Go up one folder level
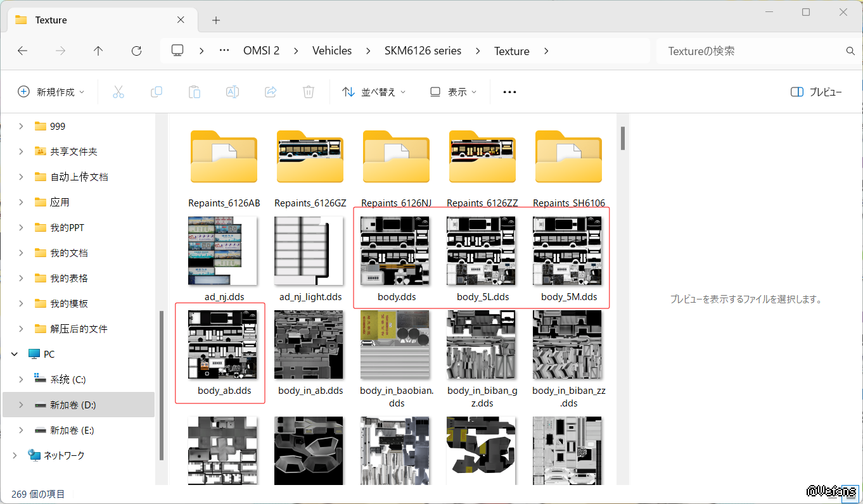863x504 pixels. coord(98,51)
